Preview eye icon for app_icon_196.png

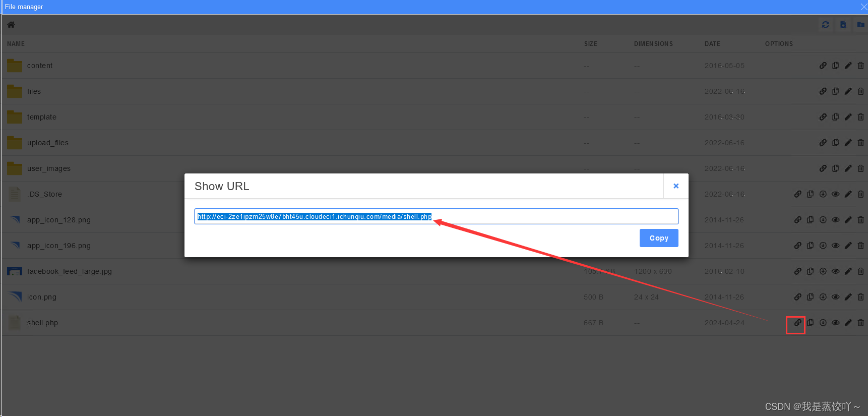click(x=835, y=246)
